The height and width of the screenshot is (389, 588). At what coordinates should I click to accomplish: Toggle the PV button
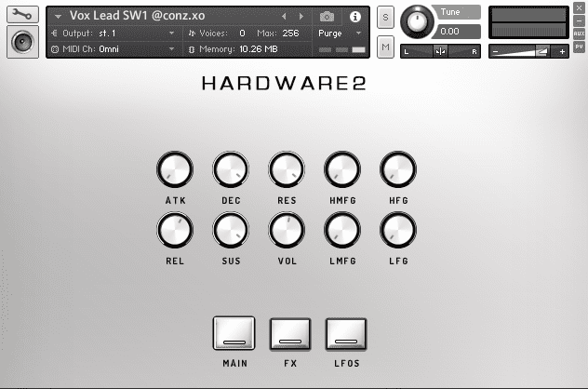tap(579, 47)
